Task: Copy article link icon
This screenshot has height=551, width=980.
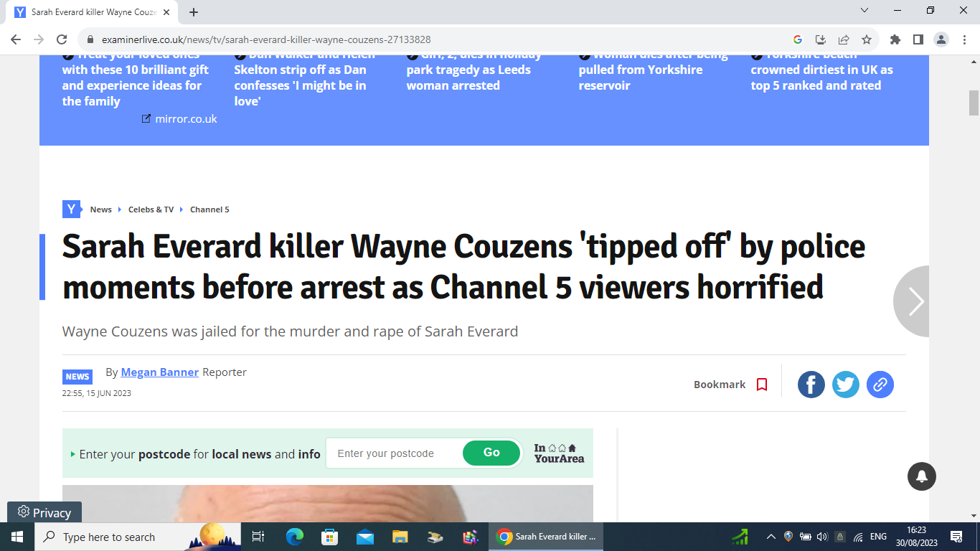Action: [x=880, y=385]
